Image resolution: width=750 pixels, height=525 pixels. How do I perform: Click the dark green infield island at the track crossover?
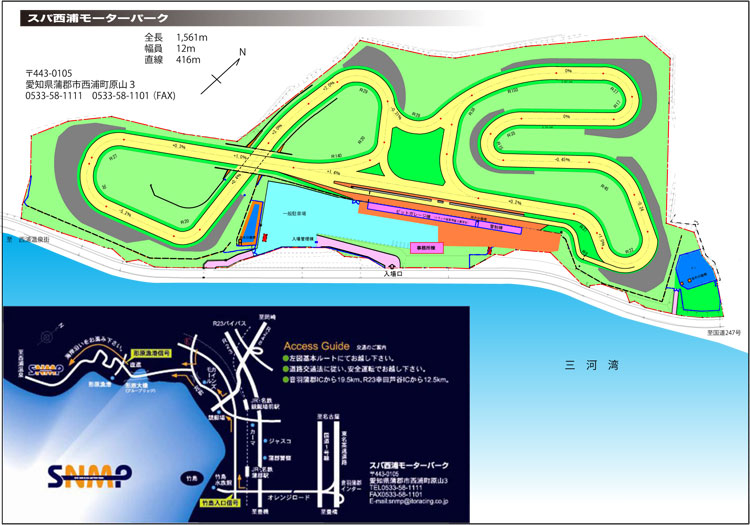click(x=416, y=155)
